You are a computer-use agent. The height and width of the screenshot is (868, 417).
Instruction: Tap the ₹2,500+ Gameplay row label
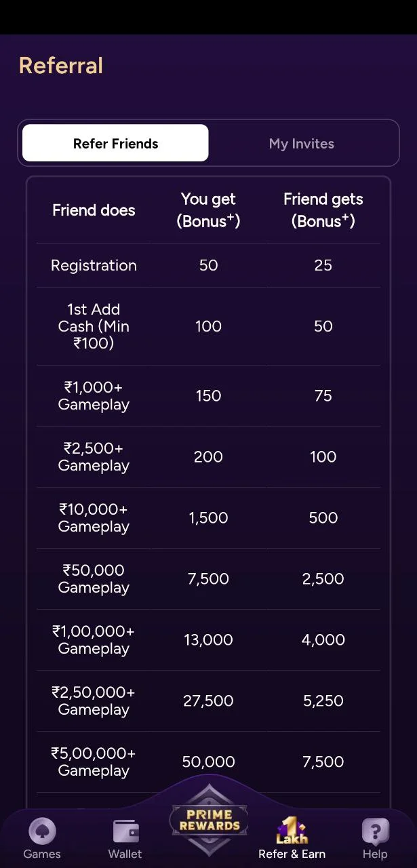click(x=94, y=457)
